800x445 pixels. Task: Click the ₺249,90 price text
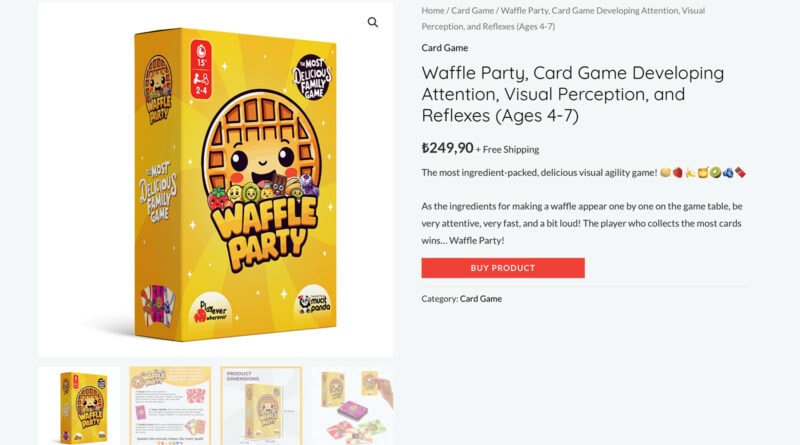(447, 148)
